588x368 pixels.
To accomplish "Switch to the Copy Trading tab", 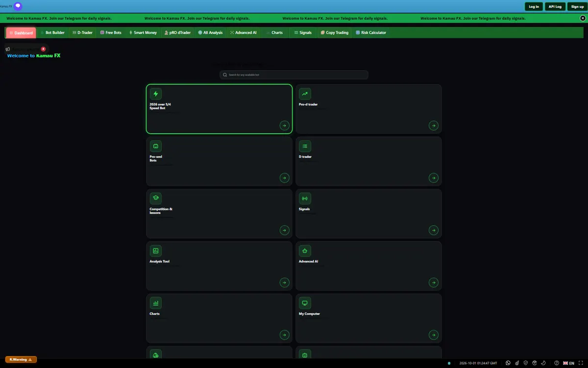I will pyautogui.click(x=335, y=33).
